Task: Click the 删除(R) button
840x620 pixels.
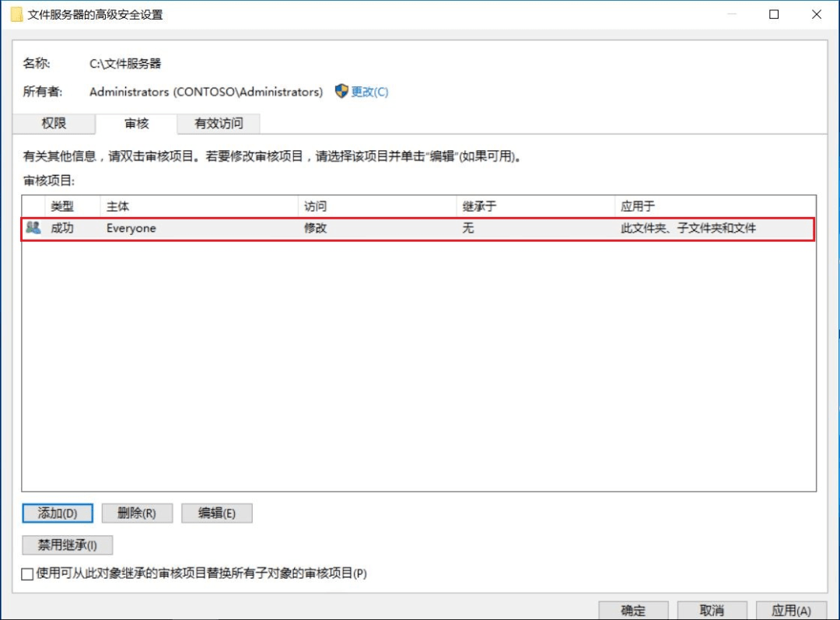Action: point(137,513)
